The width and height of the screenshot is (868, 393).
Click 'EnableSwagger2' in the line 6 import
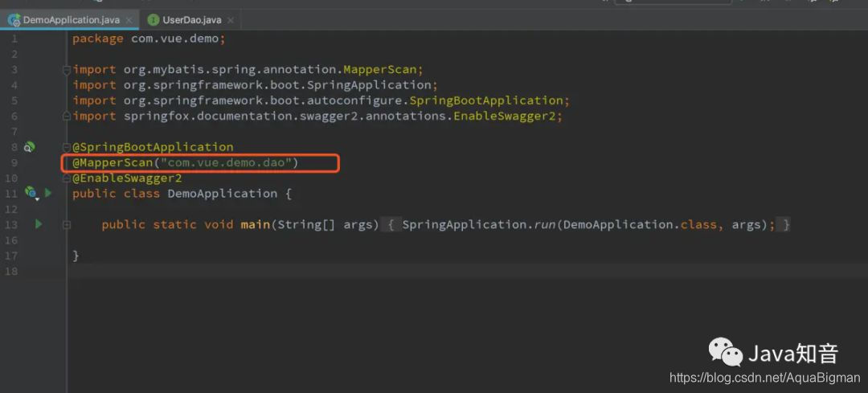click(x=505, y=117)
